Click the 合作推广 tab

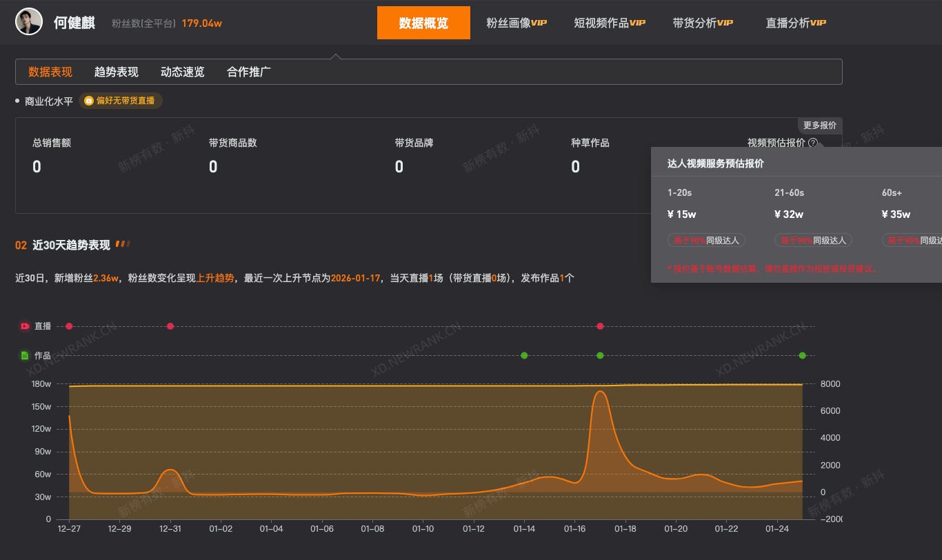(248, 72)
